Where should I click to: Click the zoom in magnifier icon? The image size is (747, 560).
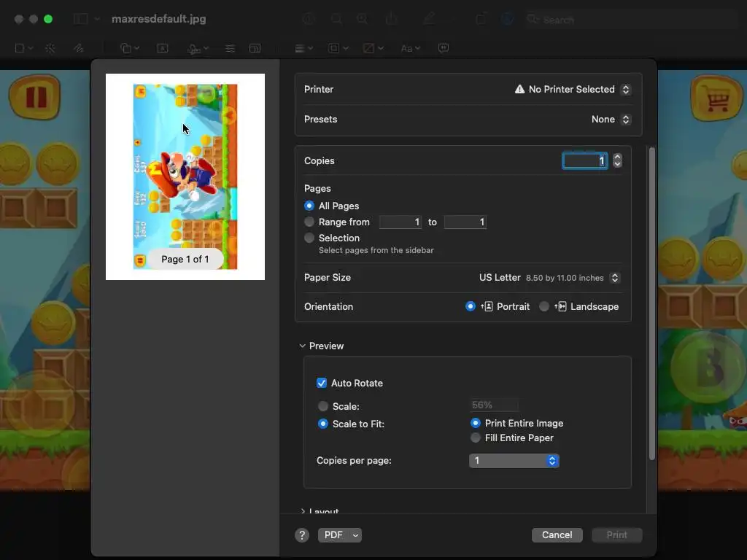(x=362, y=19)
